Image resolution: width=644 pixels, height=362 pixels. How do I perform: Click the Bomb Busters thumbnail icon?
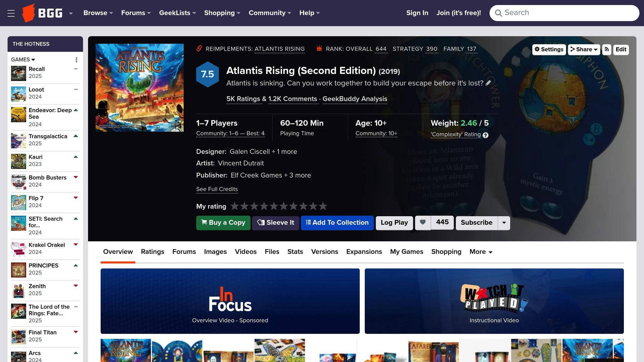coord(19,182)
